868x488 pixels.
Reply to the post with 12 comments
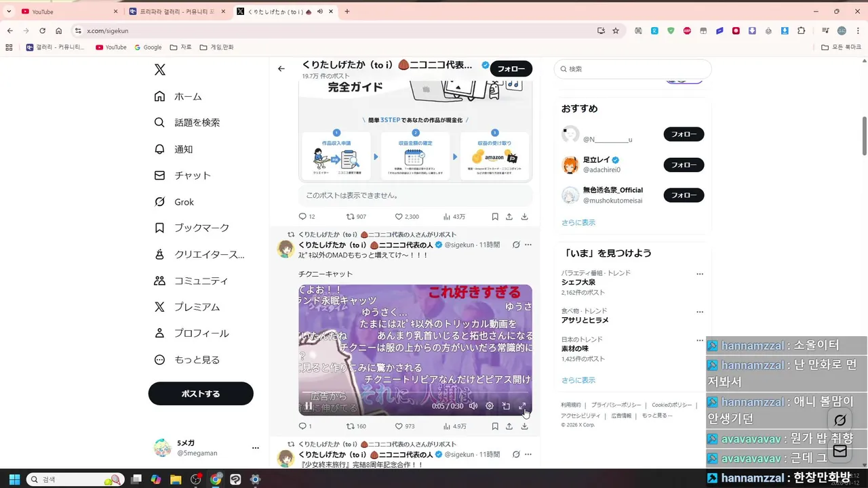(x=307, y=217)
